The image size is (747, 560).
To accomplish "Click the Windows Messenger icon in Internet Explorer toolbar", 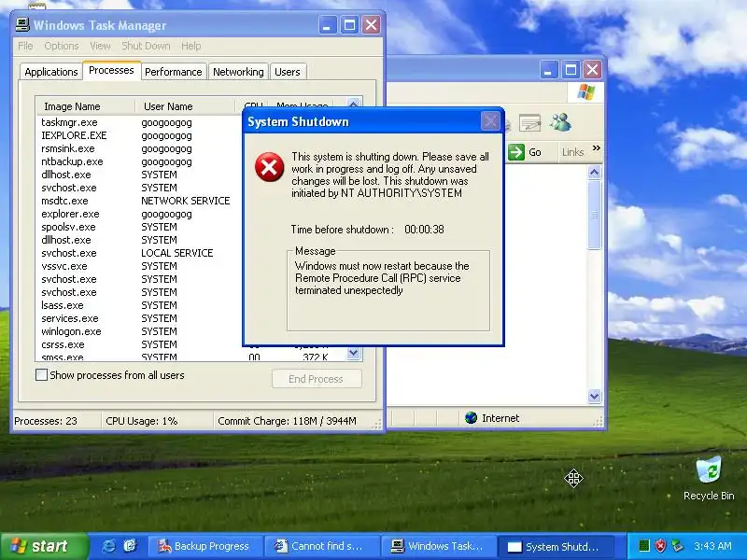I will (560, 123).
